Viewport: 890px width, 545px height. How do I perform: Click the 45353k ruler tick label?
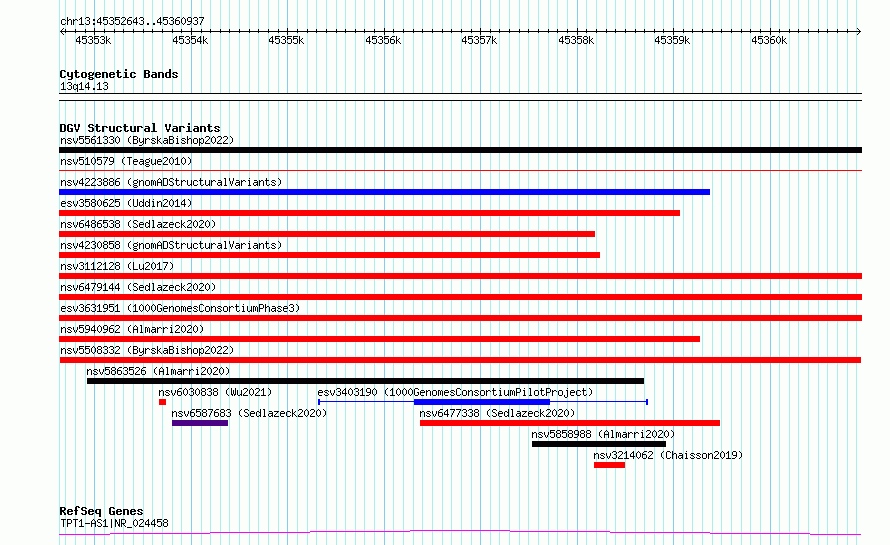pyautogui.click(x=93, y=40)
